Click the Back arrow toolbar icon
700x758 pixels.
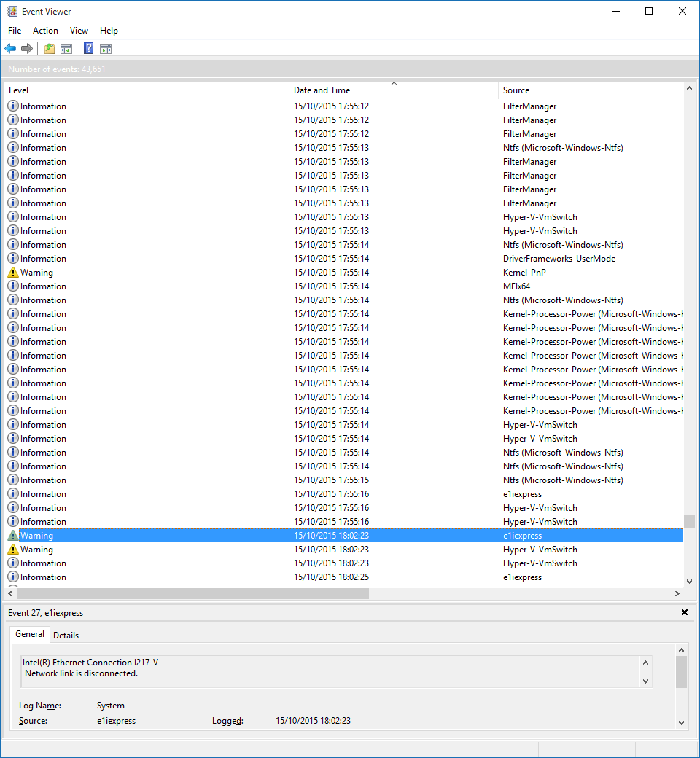point(10,48)
